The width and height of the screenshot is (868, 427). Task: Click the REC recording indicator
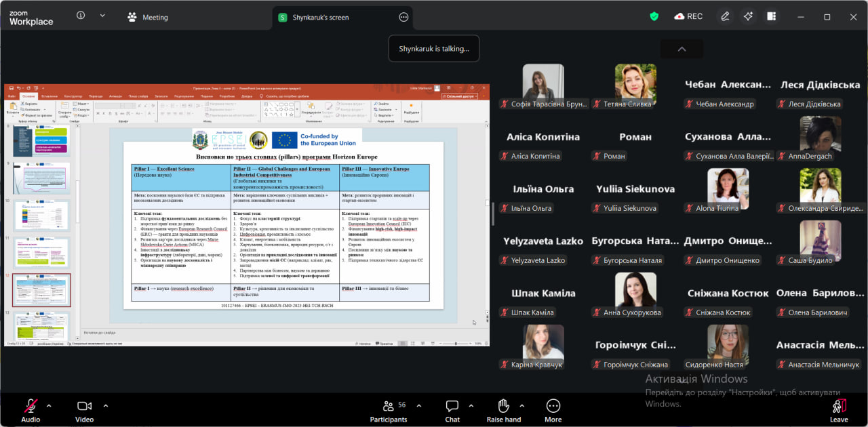[x=688, y=16]
